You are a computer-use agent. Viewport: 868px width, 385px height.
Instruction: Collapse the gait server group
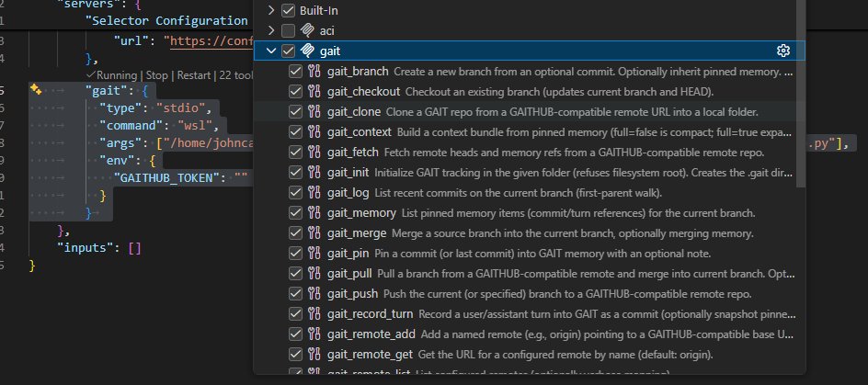click(x=270, y=51)
